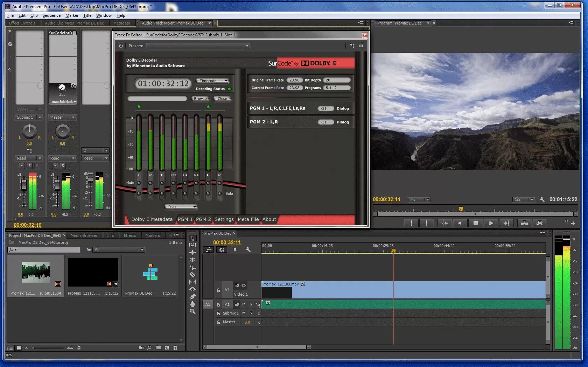This screenshot has width=588, height=367.
Task: Select the Track Select tool
Action: [192, 245]
